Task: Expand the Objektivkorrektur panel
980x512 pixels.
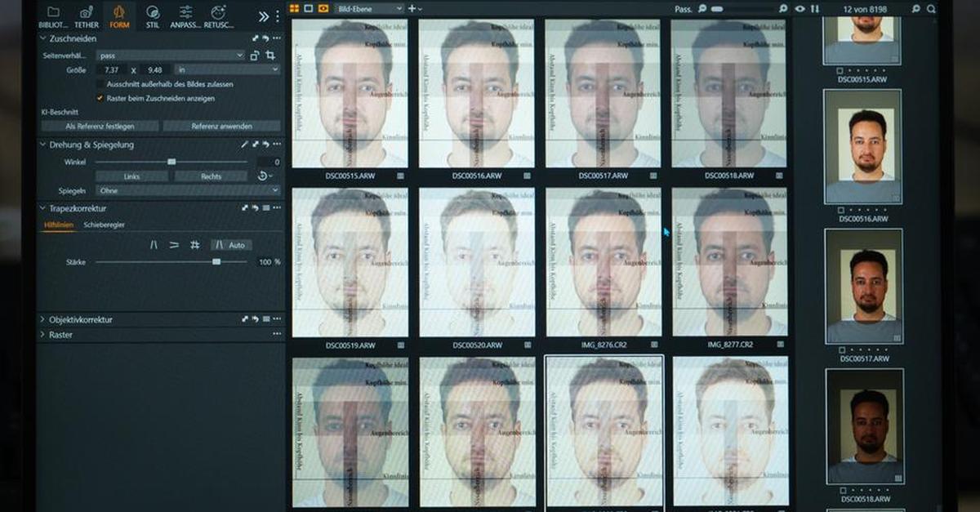Action: tap(43, 319)
